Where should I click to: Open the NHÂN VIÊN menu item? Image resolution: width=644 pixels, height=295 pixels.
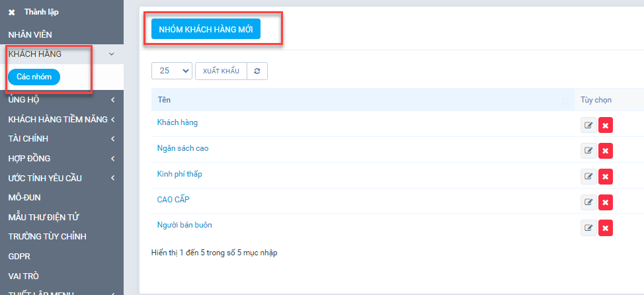pyautogui.click(x=39, y=34)
